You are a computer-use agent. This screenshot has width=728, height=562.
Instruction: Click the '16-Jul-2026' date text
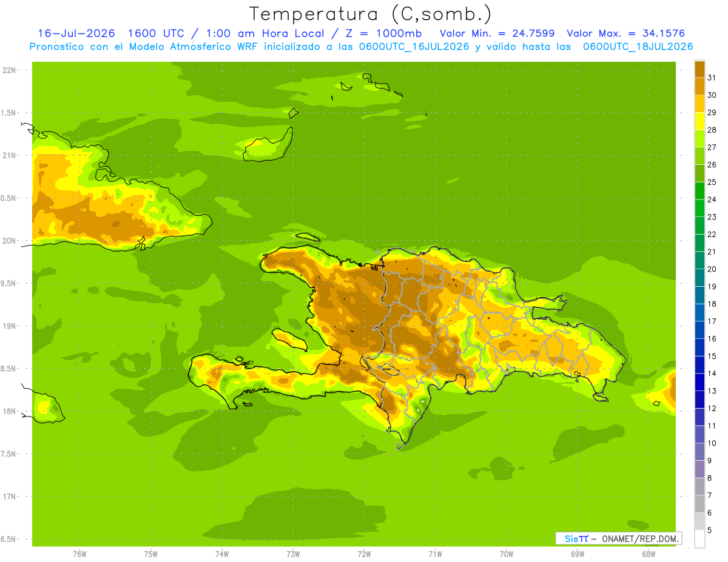(x=76, y=33)
